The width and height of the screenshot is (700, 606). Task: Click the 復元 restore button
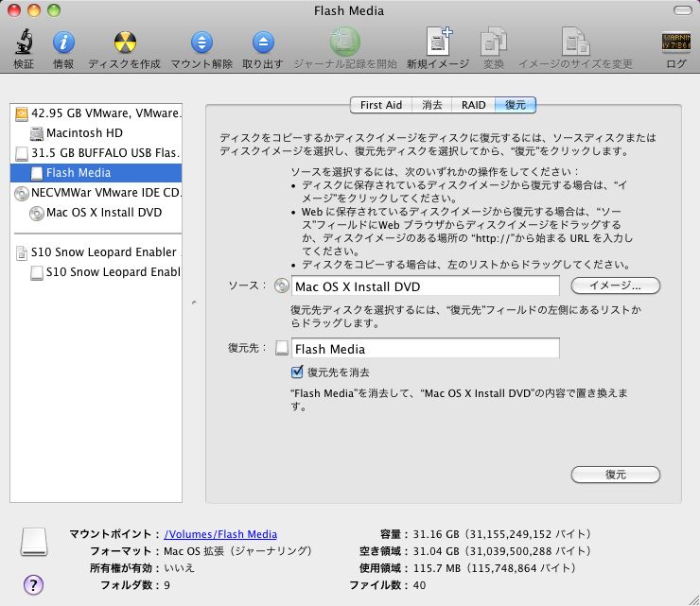(x=615, y=475)
